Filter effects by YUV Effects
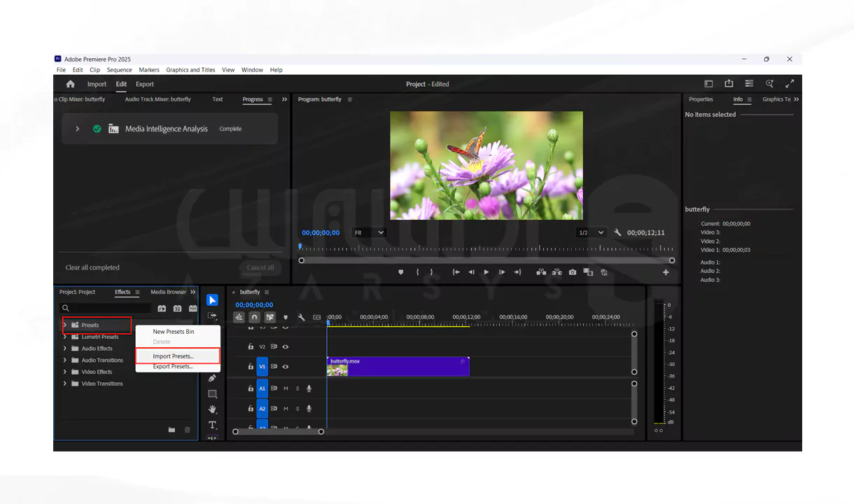 coord(192,309)
